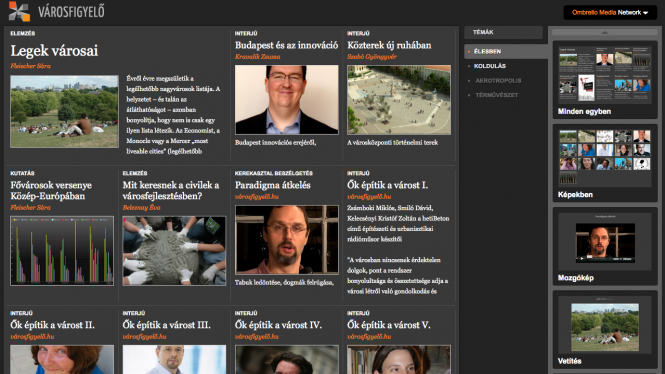Click the square aerial photo in Közterek új ruhában

pyautogui.click(x=399, y=100)
